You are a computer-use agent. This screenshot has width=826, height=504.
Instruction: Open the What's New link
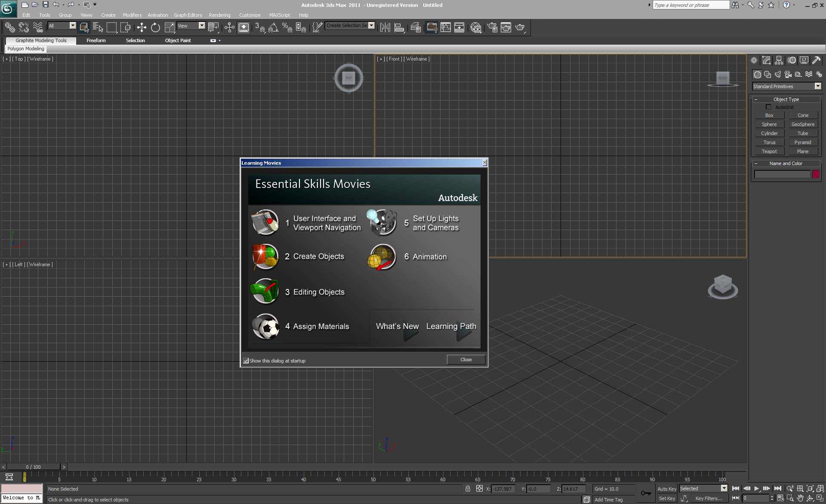click(397, 326)
